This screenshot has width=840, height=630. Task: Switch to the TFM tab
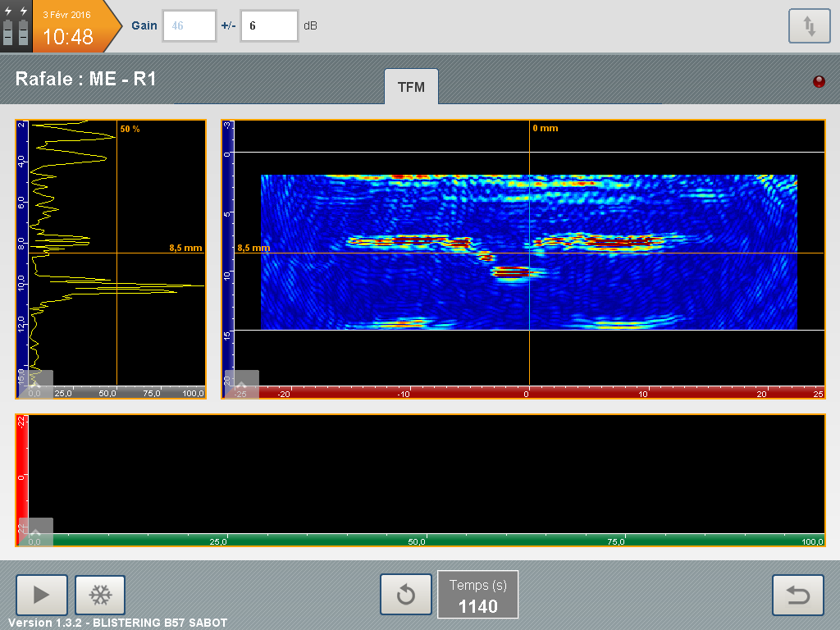(x=411, y=86)
